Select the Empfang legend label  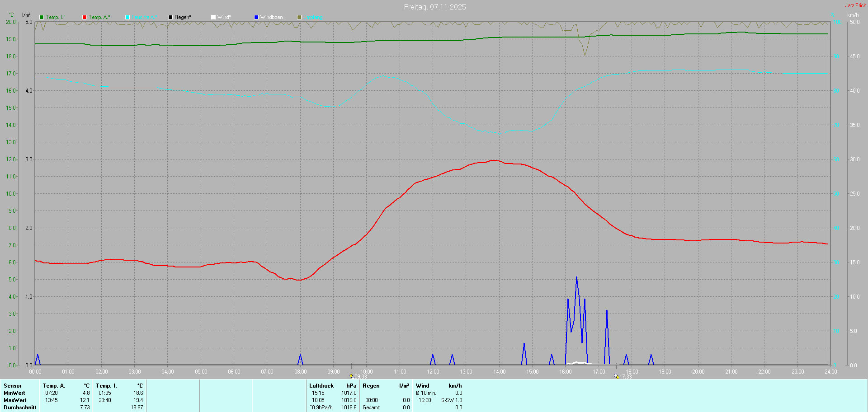pyautogui.click(x=313, y=17)
